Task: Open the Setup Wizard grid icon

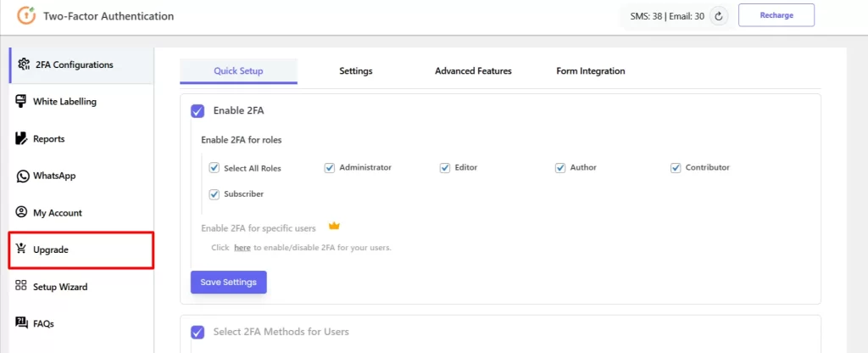Action: coord(21,286)
